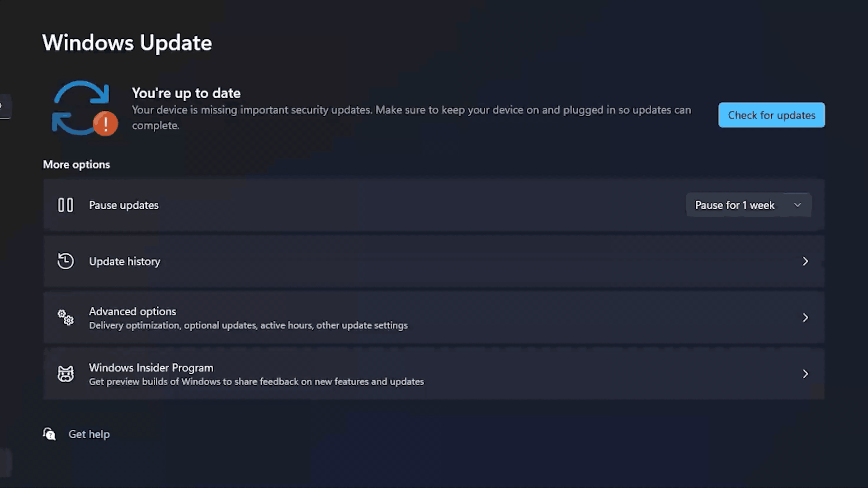Open the Advanced options entry
The width and height of the screenshot is (868, 488).
(x=434, y=318)
